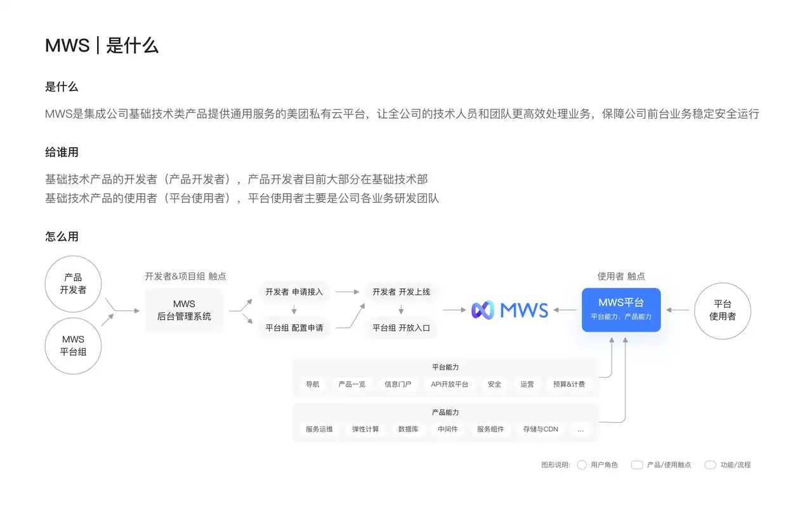Click the 产品/使用触点 legend rectangle icon
The image size is (812, 508).
(x=638, y=465)
